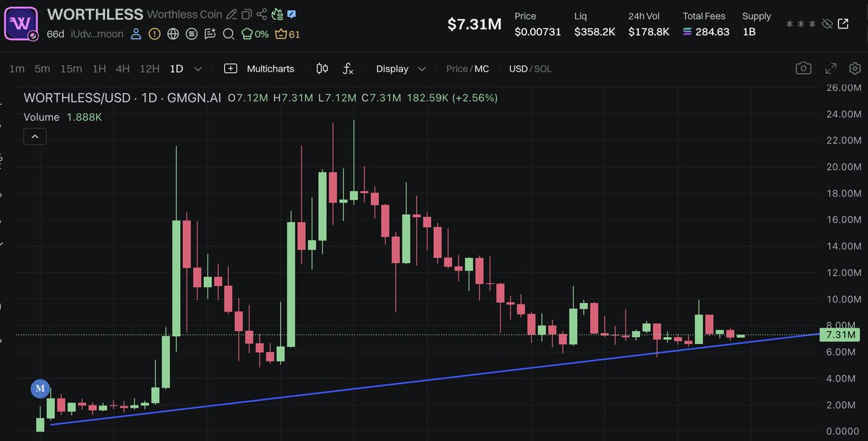The height and width of the screenshot is (441, 868).
Task: Click the Price $0.00731 value
Action: tap(537, 32)
